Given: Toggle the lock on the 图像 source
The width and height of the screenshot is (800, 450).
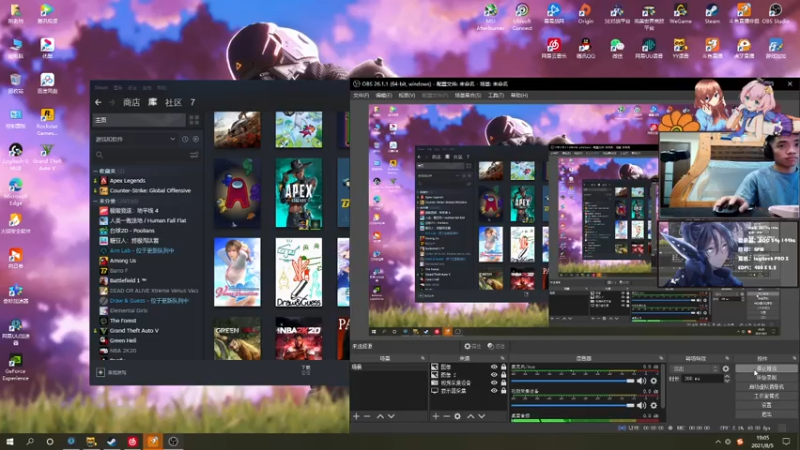Looking at the screenshot, I should point(504,367).
